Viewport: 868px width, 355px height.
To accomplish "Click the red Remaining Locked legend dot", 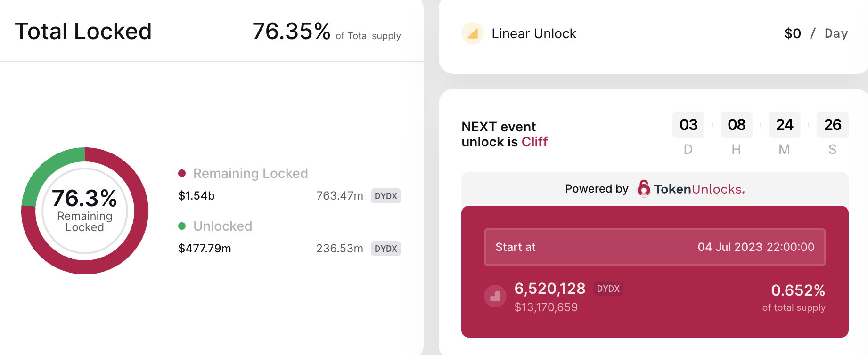I will point(182,173).
